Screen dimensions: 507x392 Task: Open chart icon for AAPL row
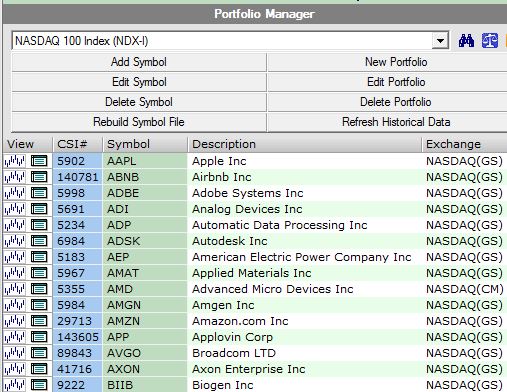(x=15, y=161)
